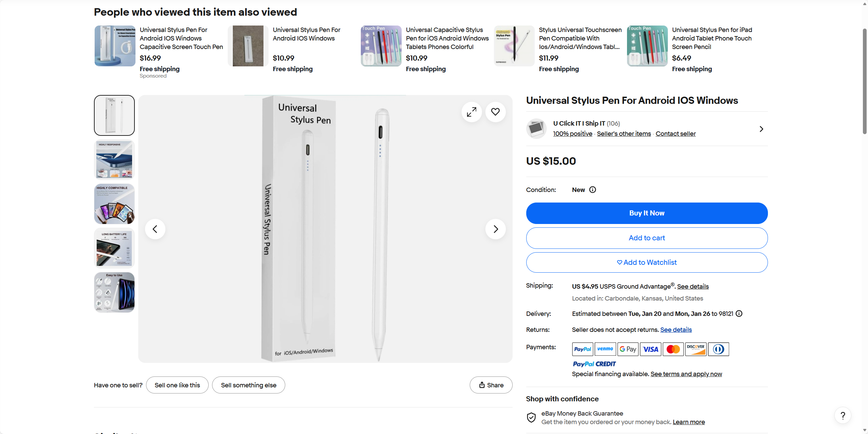The image size is (868, 434).
Task: Click See details for shipping
Action: tap(693, 287)
